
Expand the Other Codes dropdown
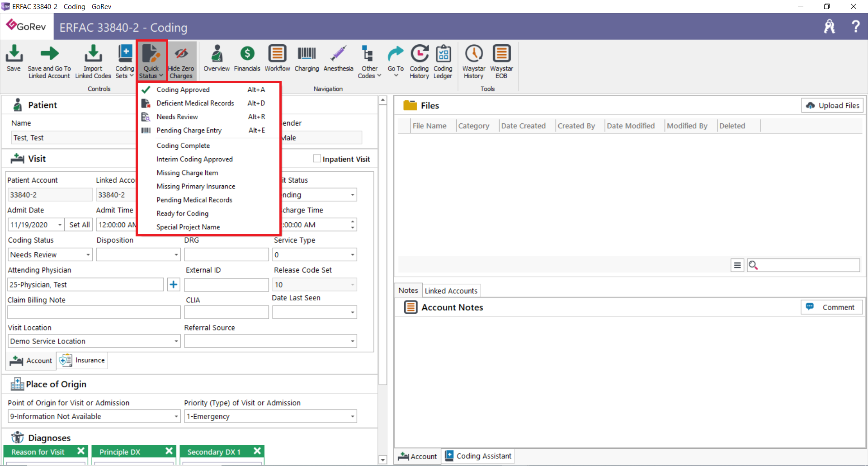[369, 62]
